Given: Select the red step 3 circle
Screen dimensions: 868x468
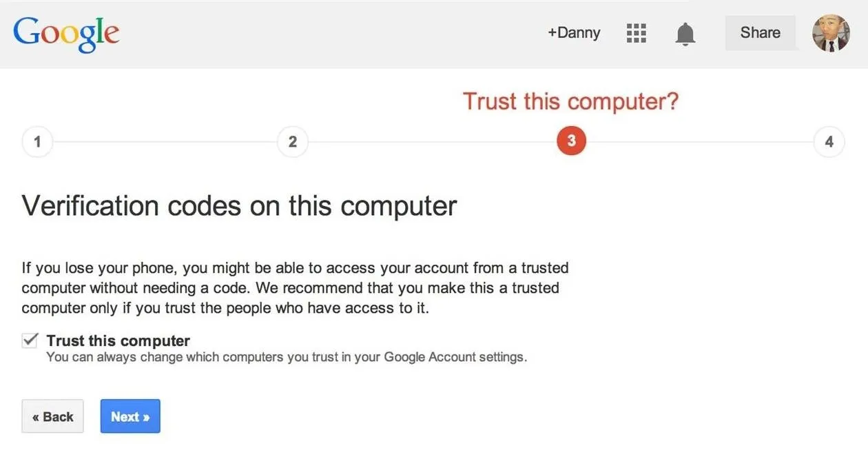Looking at the screenshot, I should (571, 141).
